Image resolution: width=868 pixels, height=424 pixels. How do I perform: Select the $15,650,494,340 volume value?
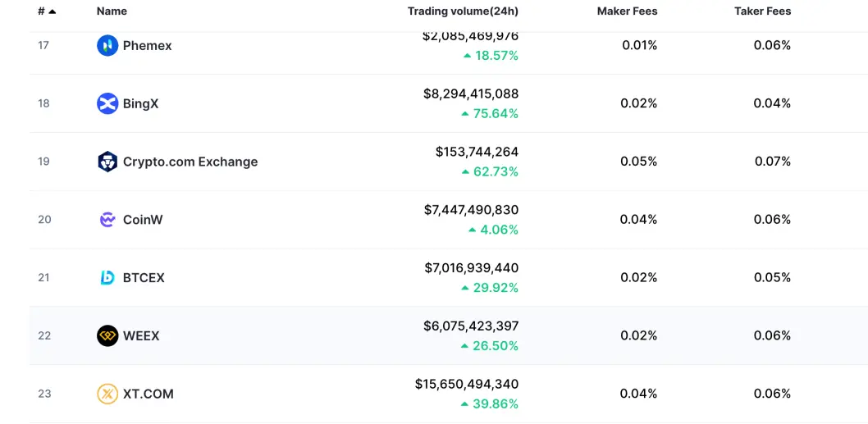click(467, 384)
